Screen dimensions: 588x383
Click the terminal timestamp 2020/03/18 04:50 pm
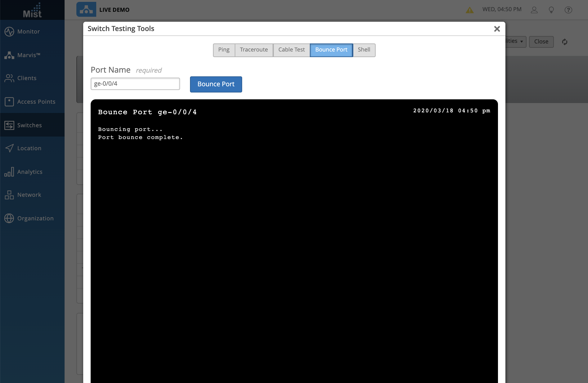coord(452,111)
